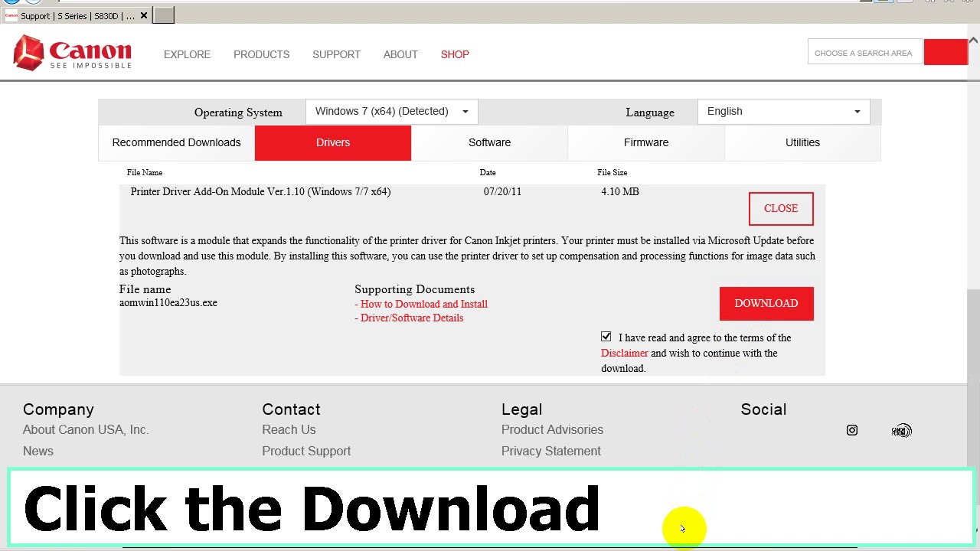Open the SUPPORT menu

336,54
